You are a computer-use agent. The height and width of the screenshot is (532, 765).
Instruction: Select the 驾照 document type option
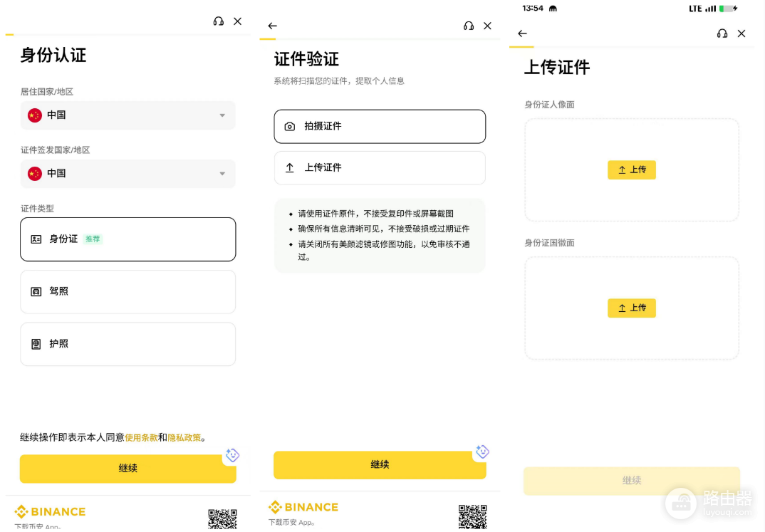click(127, 291)
